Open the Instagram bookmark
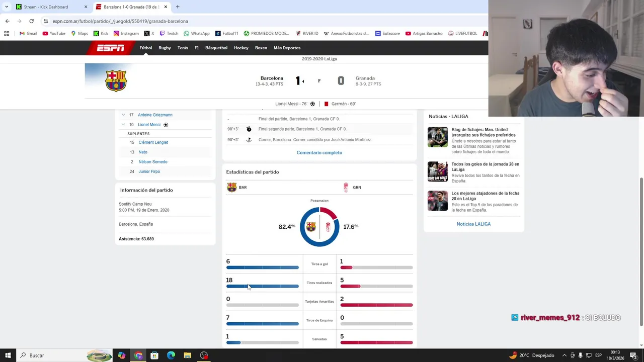644x362 pixels. [x=126, y=34]
